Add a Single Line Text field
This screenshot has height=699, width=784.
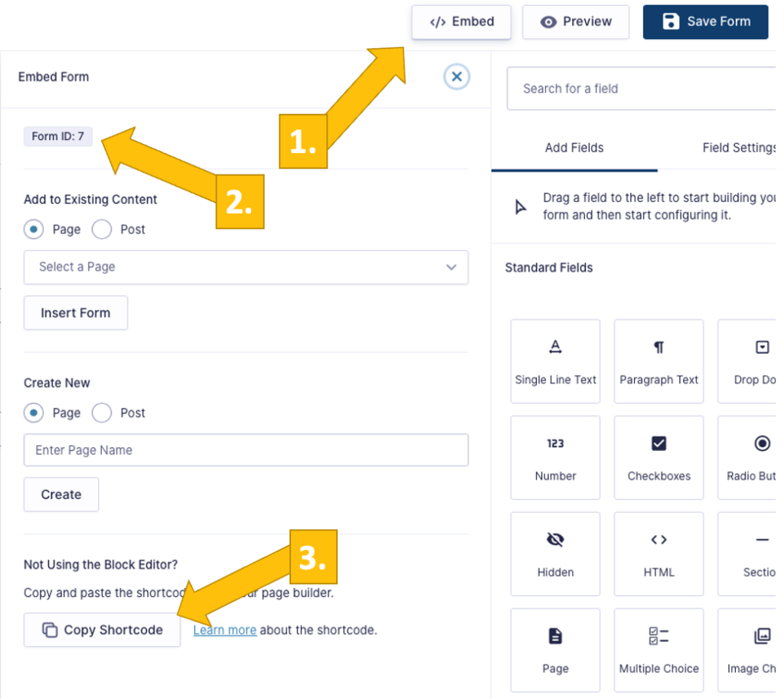point(555,361)
